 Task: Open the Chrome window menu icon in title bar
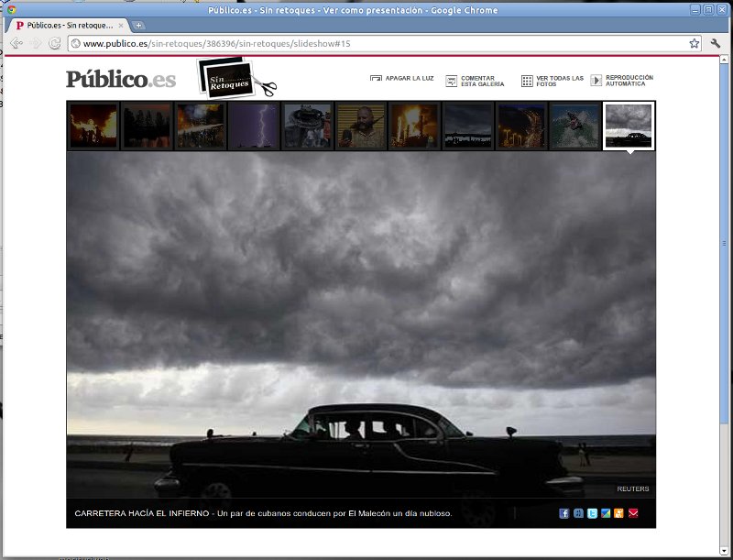[x=11, y=9]
